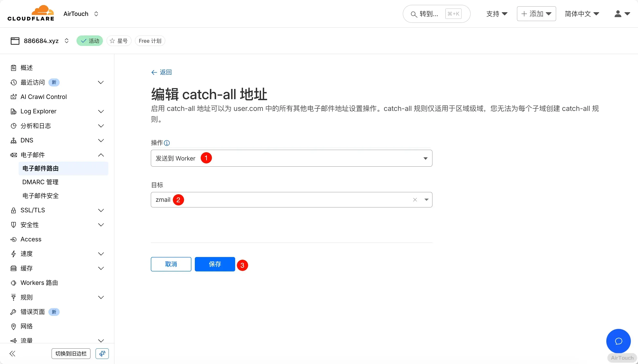Click the info icon next to 操作

tap(167, 143)
